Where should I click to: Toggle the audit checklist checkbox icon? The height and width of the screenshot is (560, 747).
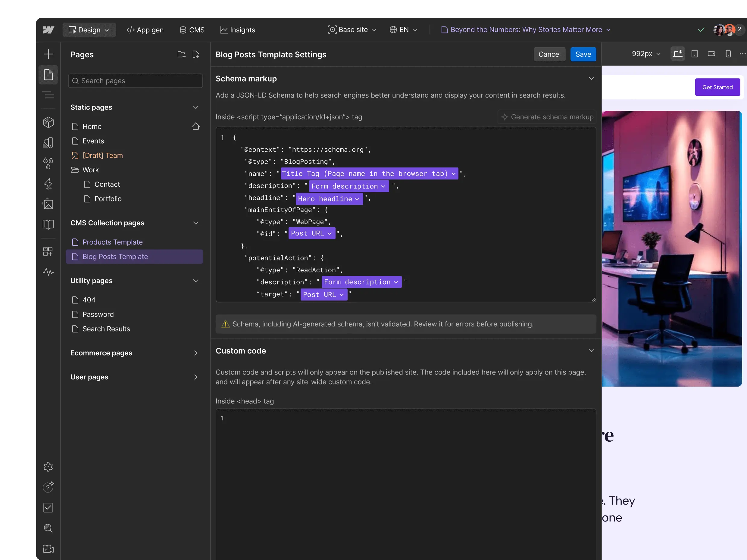(48, 507)
